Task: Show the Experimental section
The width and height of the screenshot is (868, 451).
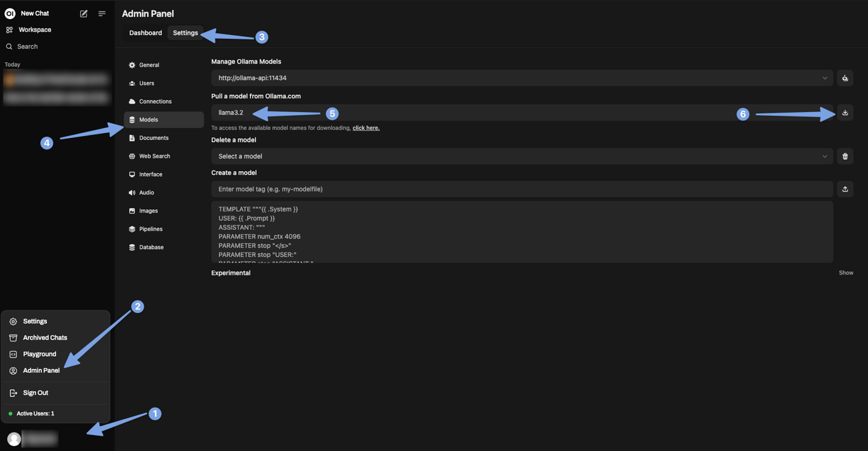Action: [846, 273]
